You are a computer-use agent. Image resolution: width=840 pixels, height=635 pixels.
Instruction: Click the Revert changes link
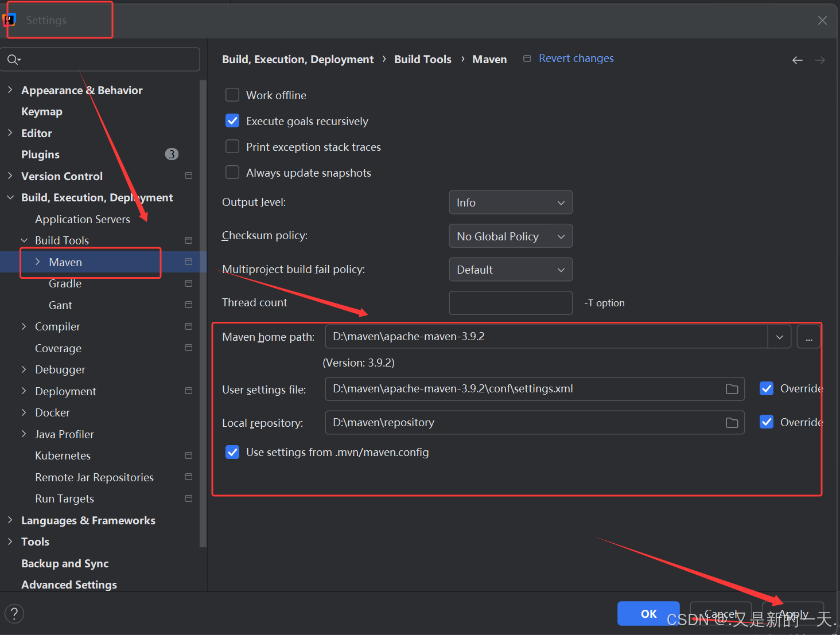coord(576,58)
